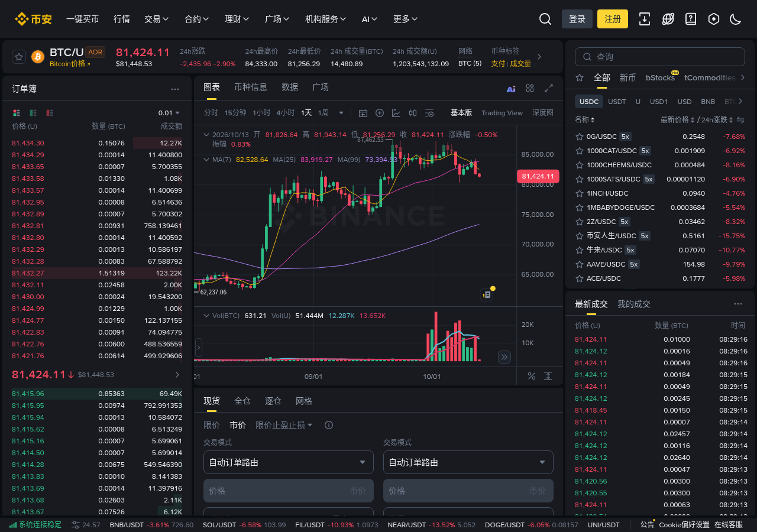
Task: Show only sell orders order book view
Action: pos(50,112)
